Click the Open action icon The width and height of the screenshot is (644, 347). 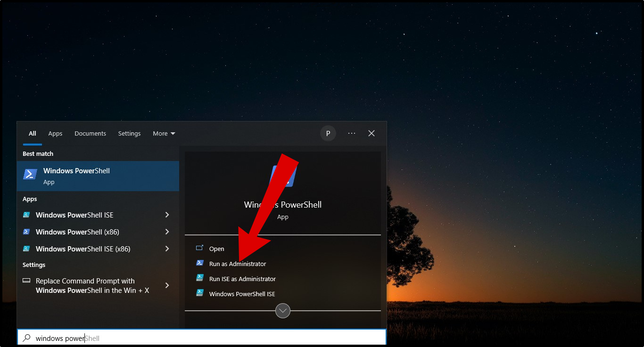pos(200,248)
